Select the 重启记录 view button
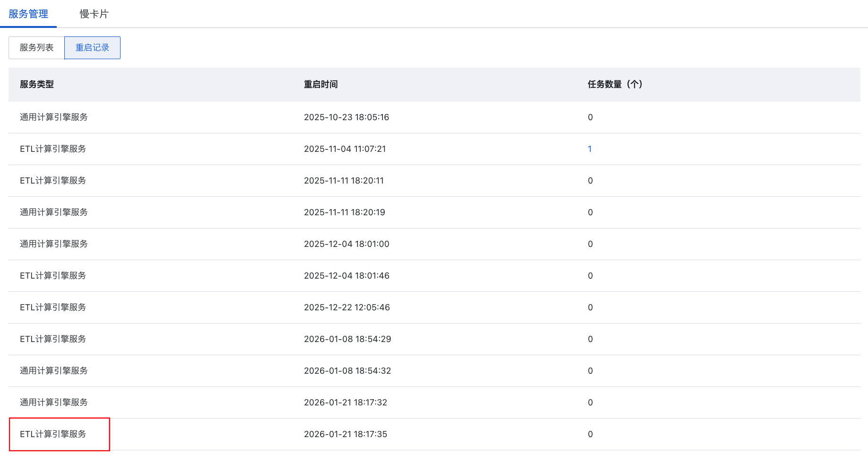 click(x=92, y=48)
